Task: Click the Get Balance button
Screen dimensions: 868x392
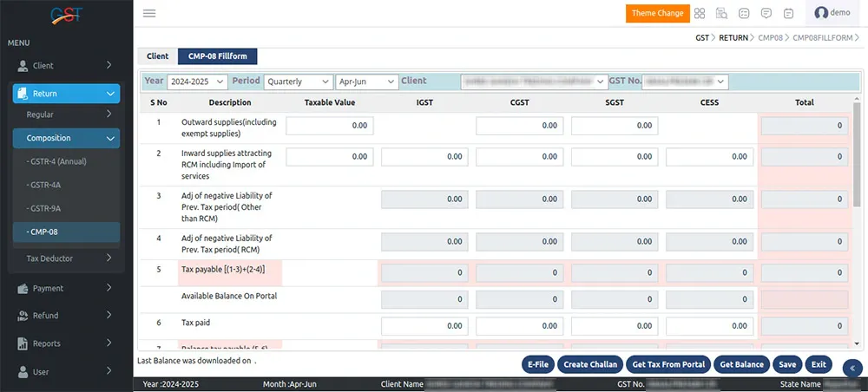Action: coord(742,364)
